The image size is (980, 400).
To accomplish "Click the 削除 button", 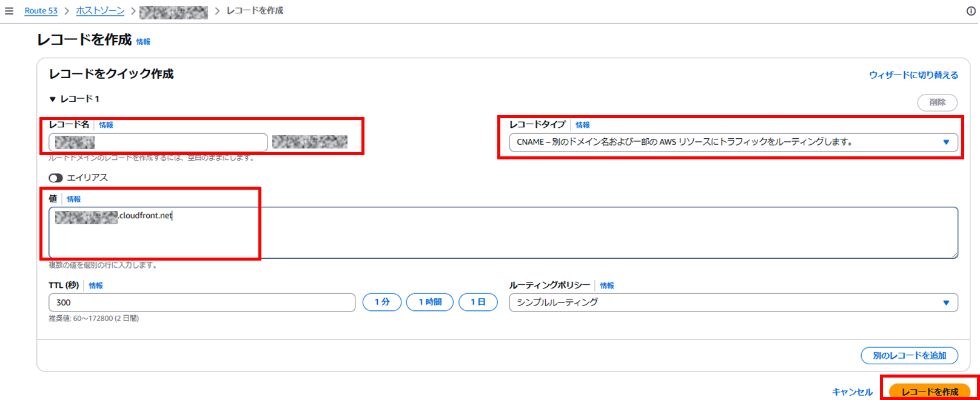I will point(937,102).
